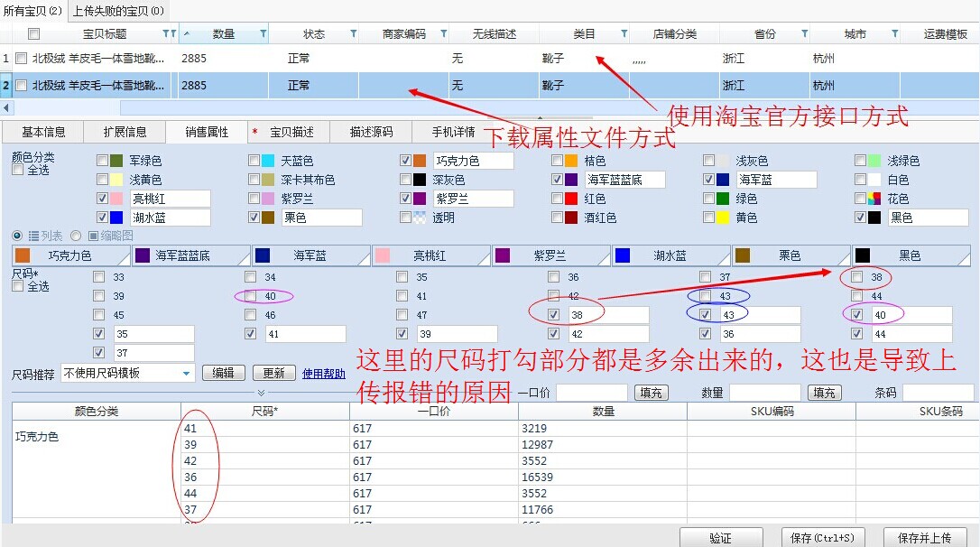Click the filter icon on 城市 column
980x547 pixels.
(894, 34)
